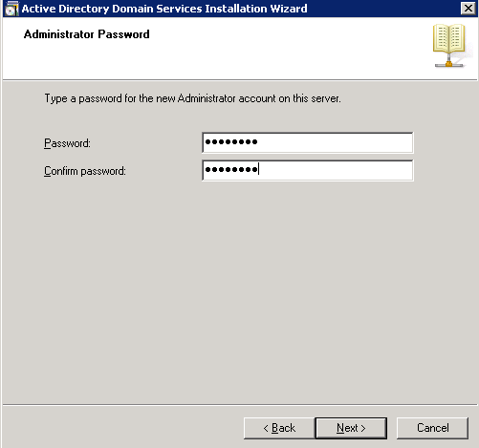The width and height of the screenshot is (479, 448).
Task: Proceed with the Next button
Action: 351,428
